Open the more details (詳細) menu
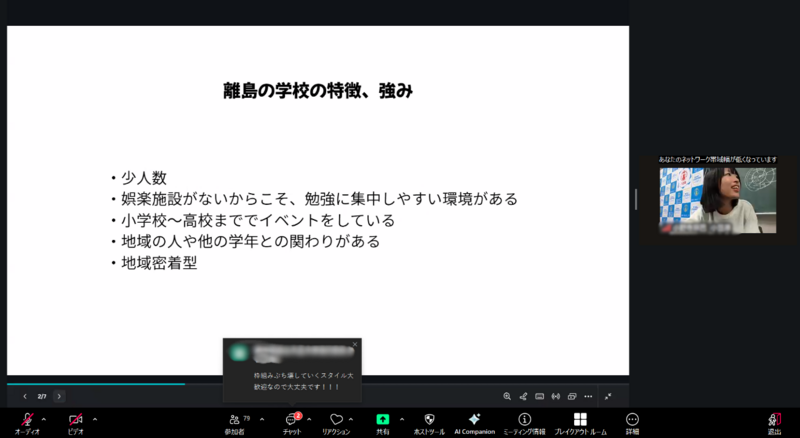The height and width of the screenshot is (438, 800). [632, 420]
